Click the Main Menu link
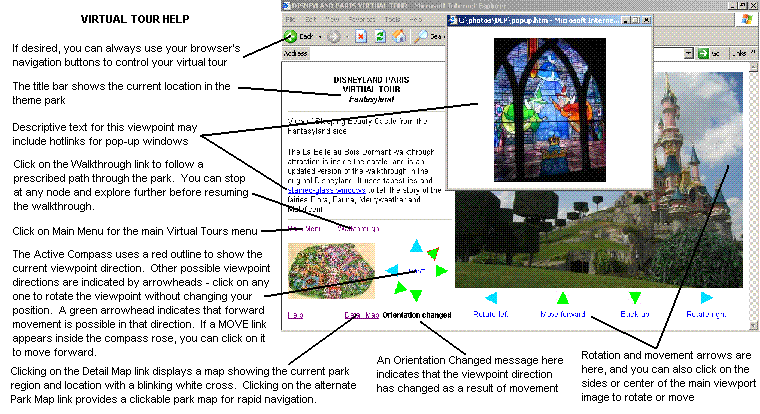The height and width of the screenshot is (414, 760). 301,228
